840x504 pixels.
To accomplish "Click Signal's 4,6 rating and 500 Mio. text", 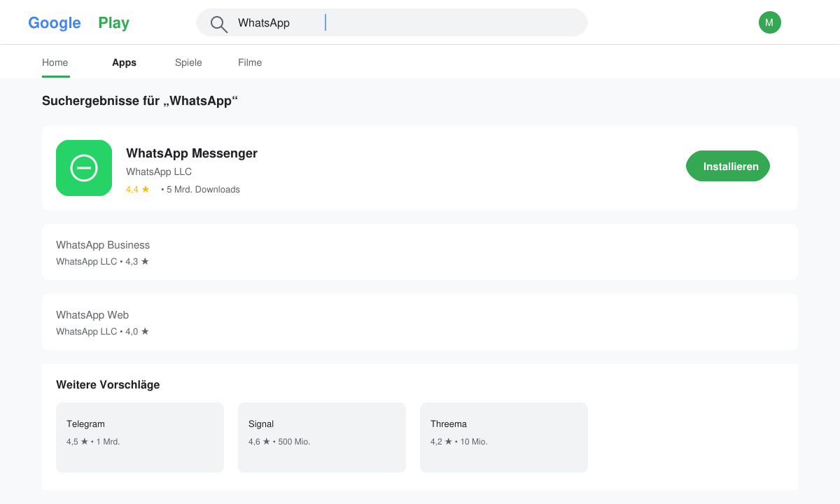I will pos(279,442).
